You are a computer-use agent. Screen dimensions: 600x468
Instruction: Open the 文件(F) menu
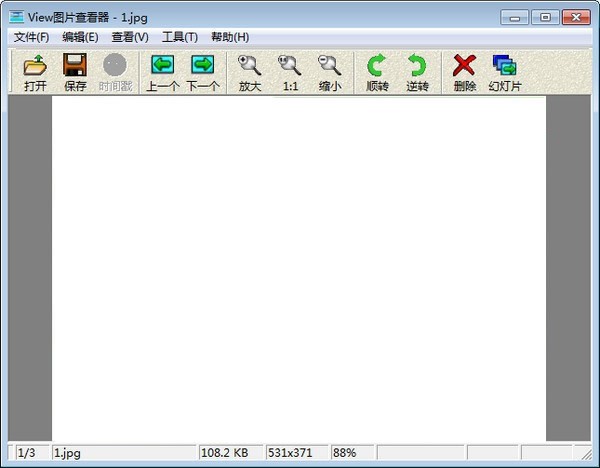(31, 37)
